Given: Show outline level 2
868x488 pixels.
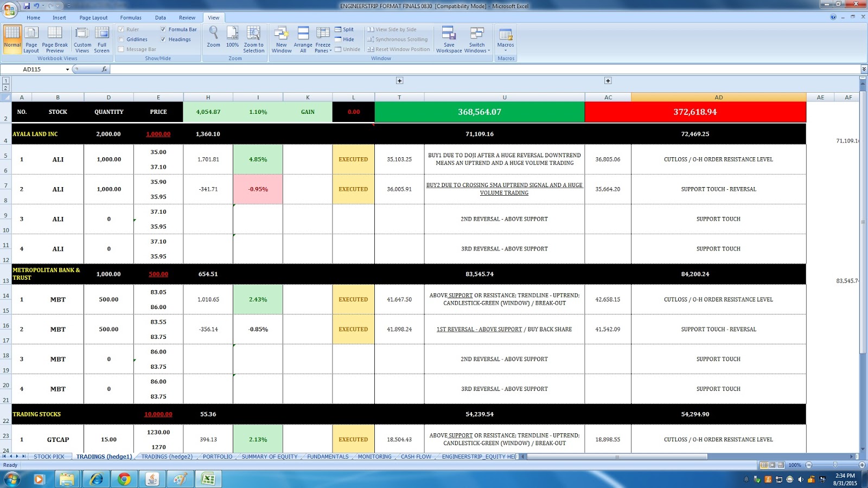Looking at the screenshot, I should pyautogui.click(x=5, y=88).
